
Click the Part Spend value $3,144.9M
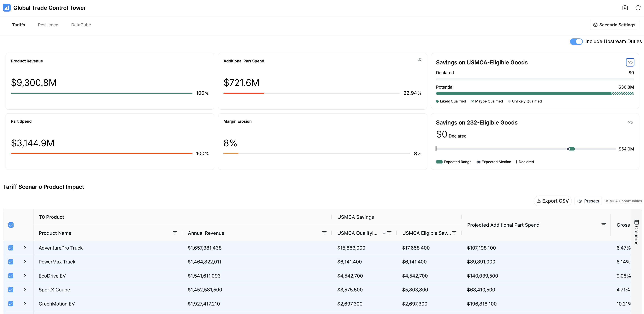tap(33, 143)
